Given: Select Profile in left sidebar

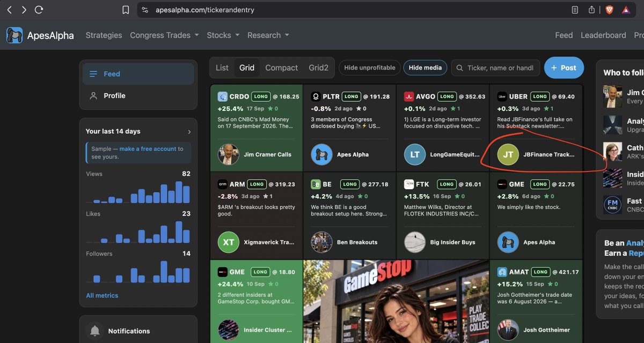Looking at the screenshot, I should coord(138,95).
